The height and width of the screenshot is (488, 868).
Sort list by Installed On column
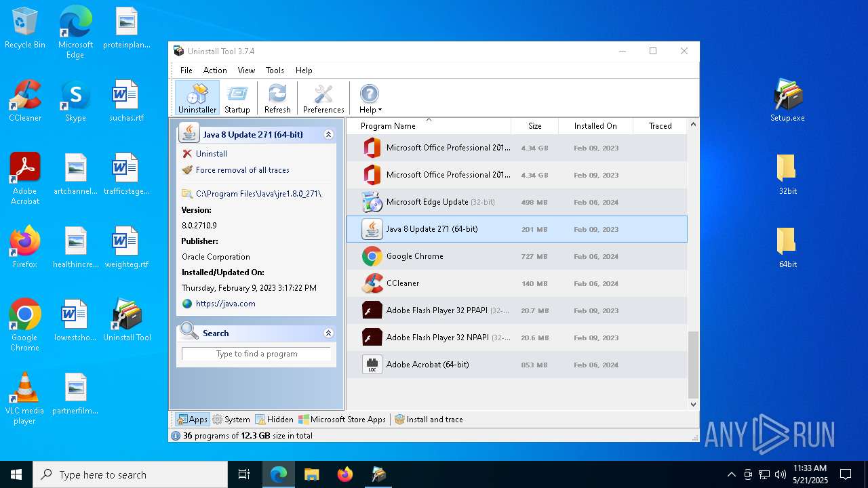(595, 126)
